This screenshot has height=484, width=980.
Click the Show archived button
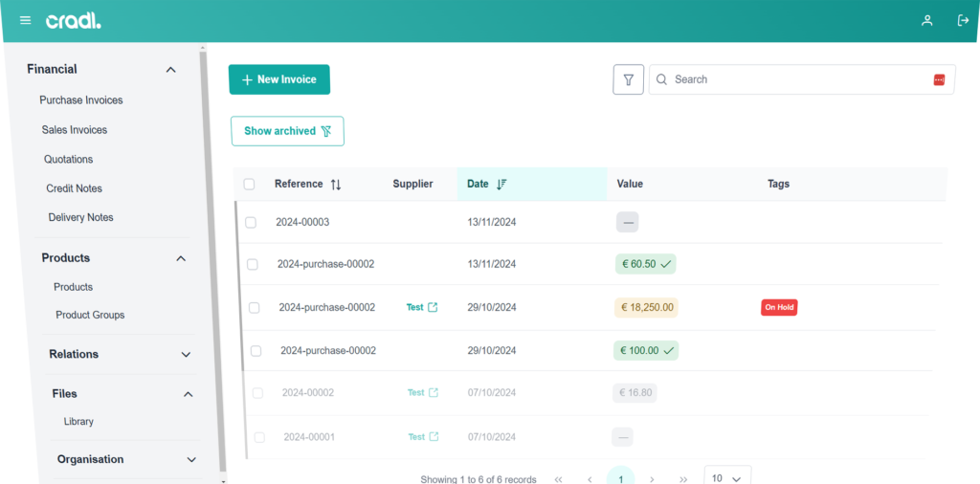[287, 131]
